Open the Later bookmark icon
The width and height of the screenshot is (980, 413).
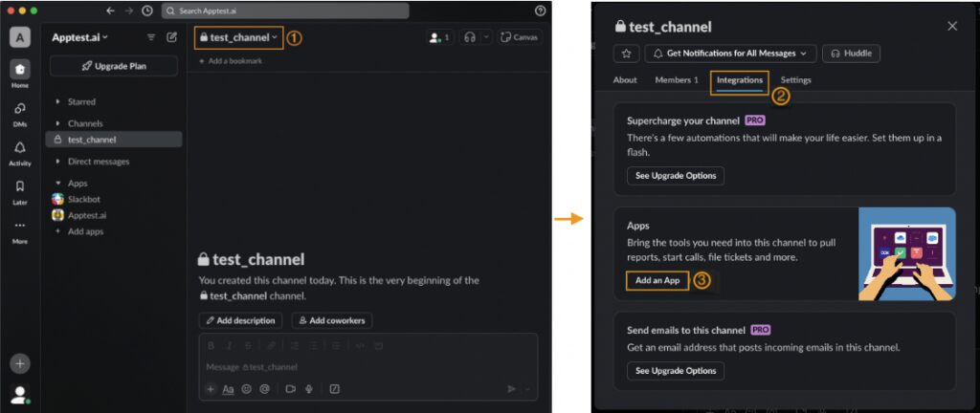[20, 187]
